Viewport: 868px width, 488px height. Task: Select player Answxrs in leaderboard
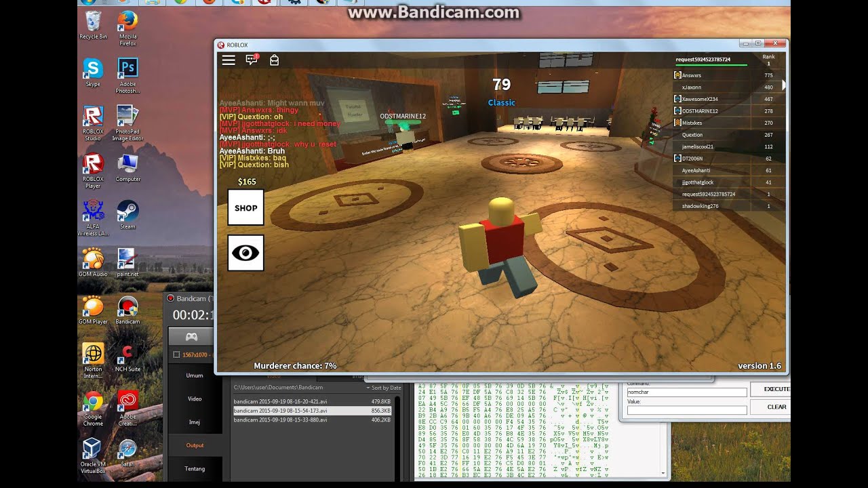(729, 75)
